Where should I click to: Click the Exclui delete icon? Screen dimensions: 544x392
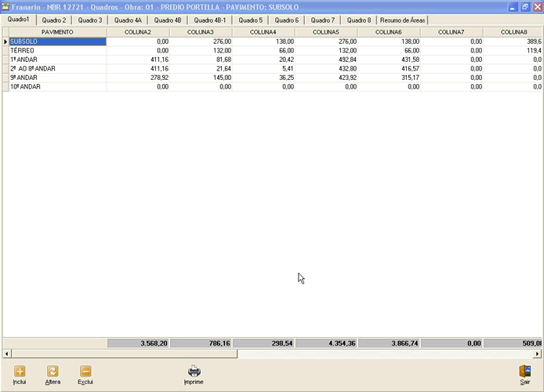click(85, 371)
